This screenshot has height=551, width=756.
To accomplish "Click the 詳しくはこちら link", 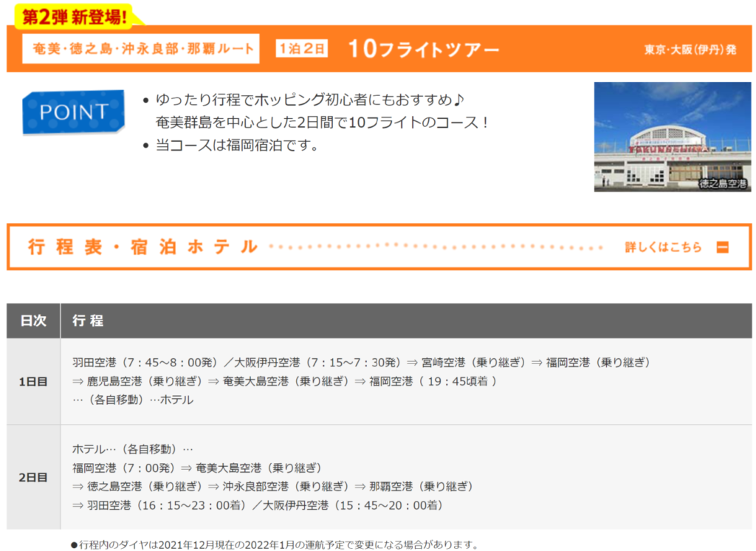I will pos(663,247).
